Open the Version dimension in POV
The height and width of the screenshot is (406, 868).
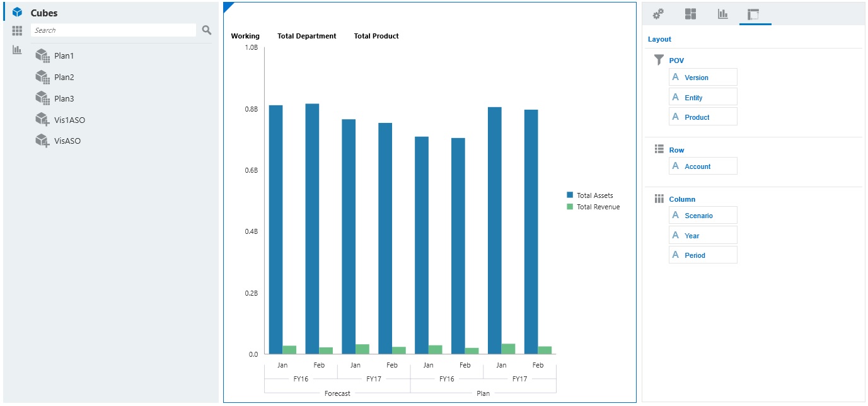[x=703, y=76]
